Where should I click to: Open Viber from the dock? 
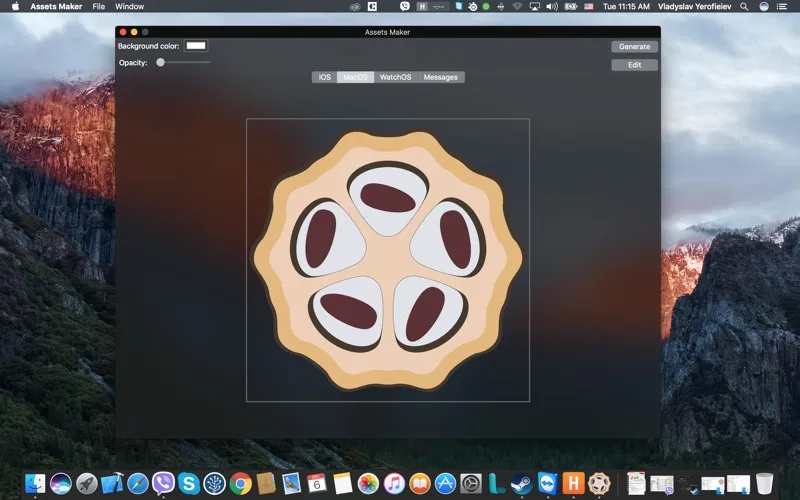point(163,484)
